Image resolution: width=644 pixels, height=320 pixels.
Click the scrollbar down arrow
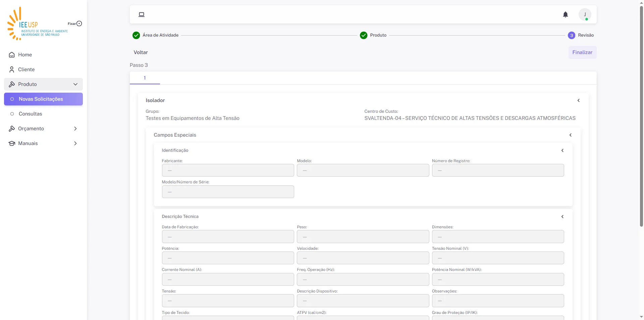641,317
